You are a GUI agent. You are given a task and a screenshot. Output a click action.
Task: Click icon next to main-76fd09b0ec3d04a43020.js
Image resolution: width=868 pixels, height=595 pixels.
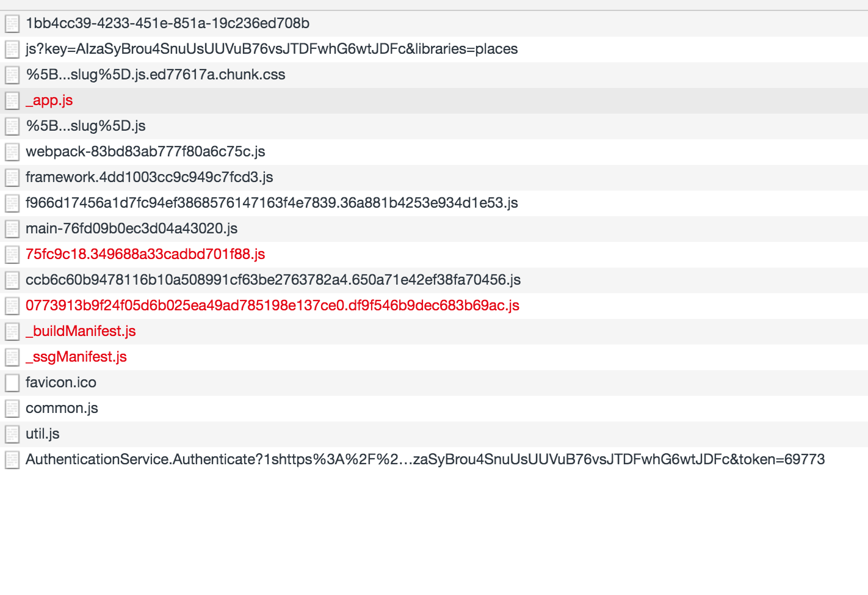pyautogui.click(x=12, y=229)
